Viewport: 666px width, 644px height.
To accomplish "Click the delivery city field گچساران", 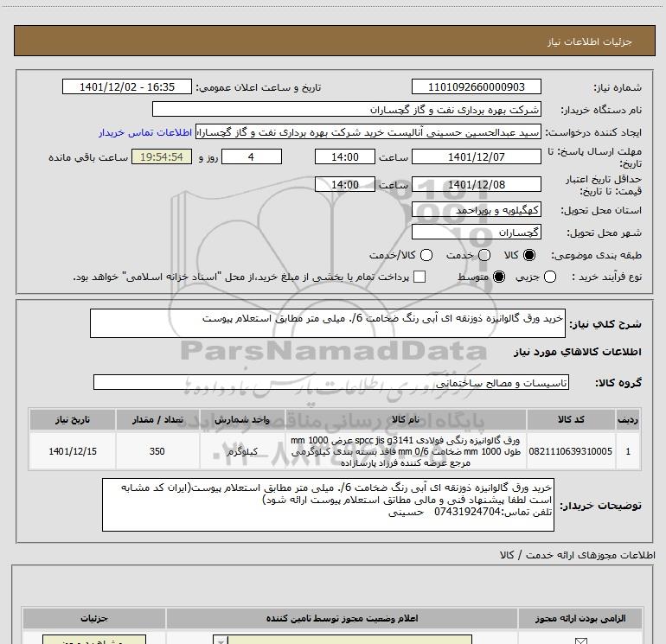I will [476, 233].
